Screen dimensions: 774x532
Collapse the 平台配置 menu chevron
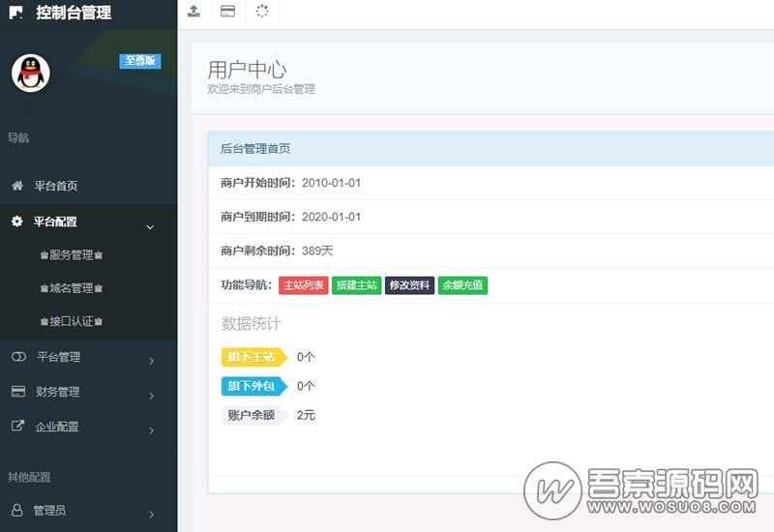click(x=150, y=227)
